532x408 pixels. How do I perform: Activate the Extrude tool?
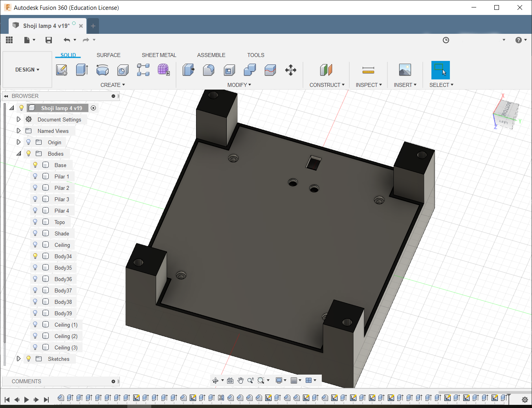(82, 70)
